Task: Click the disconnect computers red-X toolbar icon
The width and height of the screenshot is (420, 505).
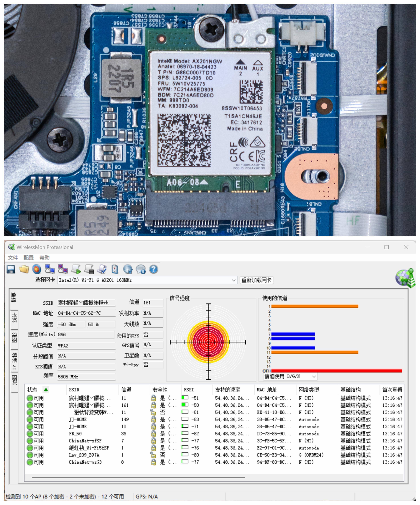Action: (63, 269)
